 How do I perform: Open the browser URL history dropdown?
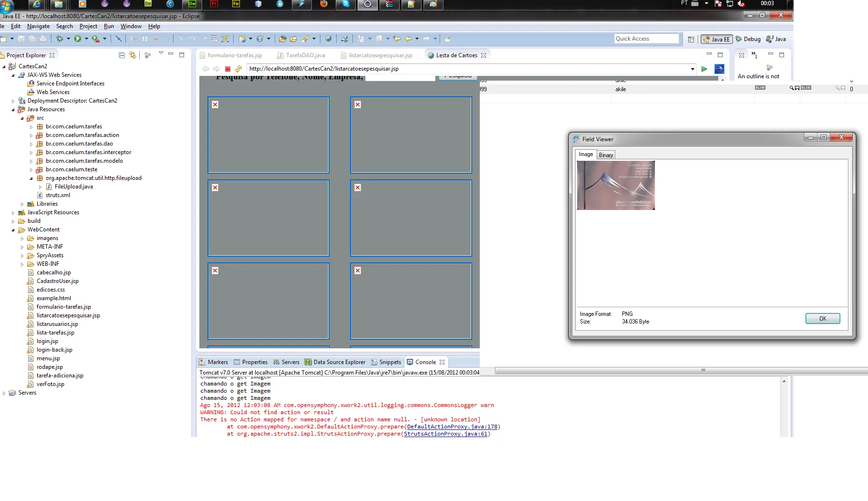(x=692, y=69)
